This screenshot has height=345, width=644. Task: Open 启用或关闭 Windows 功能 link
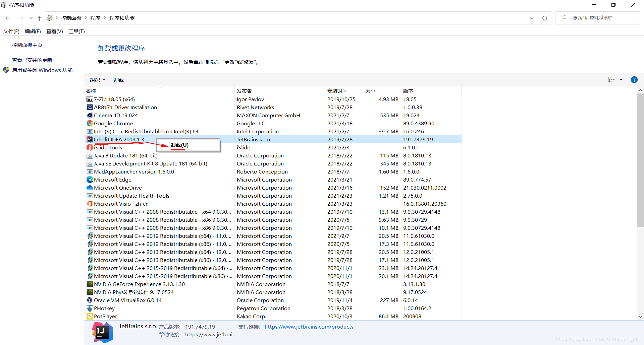pyautogui.click(x=42, y=70)
